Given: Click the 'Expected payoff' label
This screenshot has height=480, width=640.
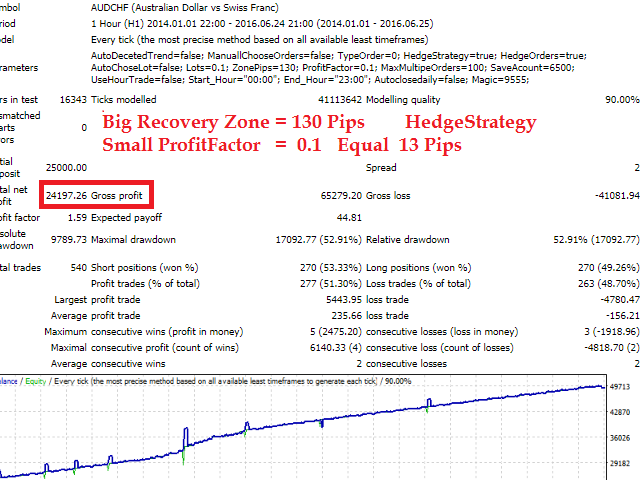Looking at the screenshot, I should (127, 218).
